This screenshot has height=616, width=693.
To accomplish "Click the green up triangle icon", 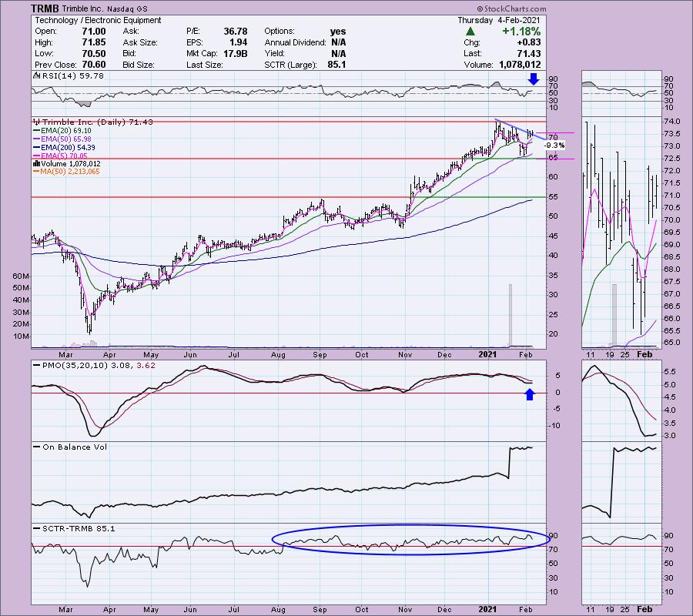I will (x=470, y=32).
